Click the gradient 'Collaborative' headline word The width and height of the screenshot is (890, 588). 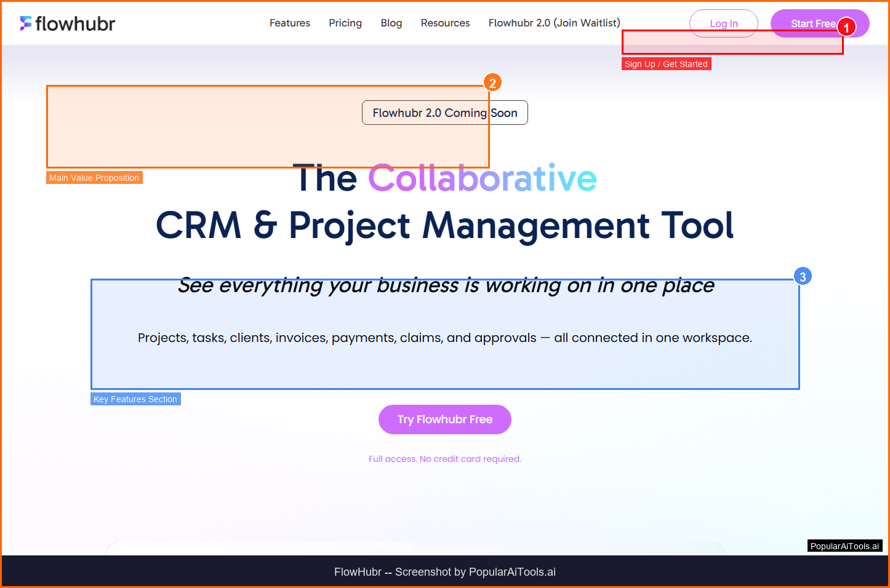pyautogui.click(x=482, y=179)
